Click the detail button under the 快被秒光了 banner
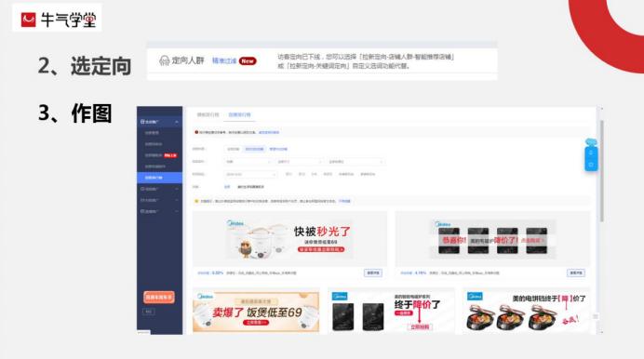644x359 pixels. click(x=373, y=273)
